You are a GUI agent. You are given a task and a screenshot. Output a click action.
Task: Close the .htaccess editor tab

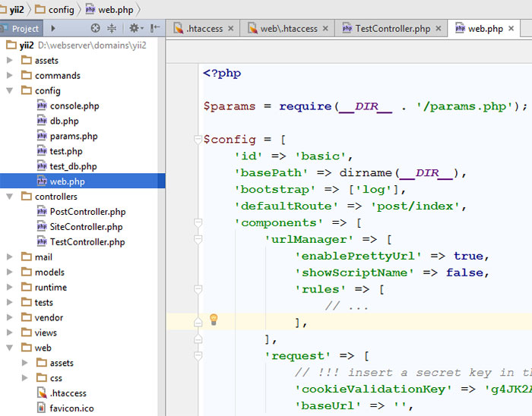[232, 29]
